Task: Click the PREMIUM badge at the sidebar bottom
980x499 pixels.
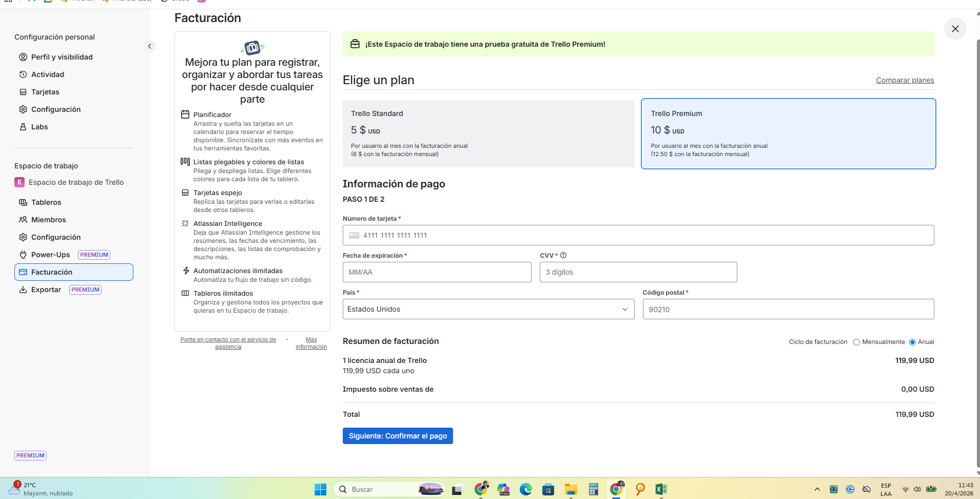Action: coord(30,455)
